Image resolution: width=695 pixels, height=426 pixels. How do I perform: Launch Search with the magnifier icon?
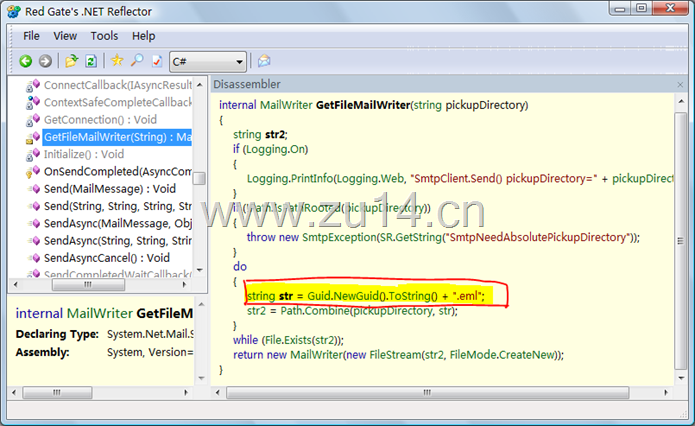click(x=137, y=60)
